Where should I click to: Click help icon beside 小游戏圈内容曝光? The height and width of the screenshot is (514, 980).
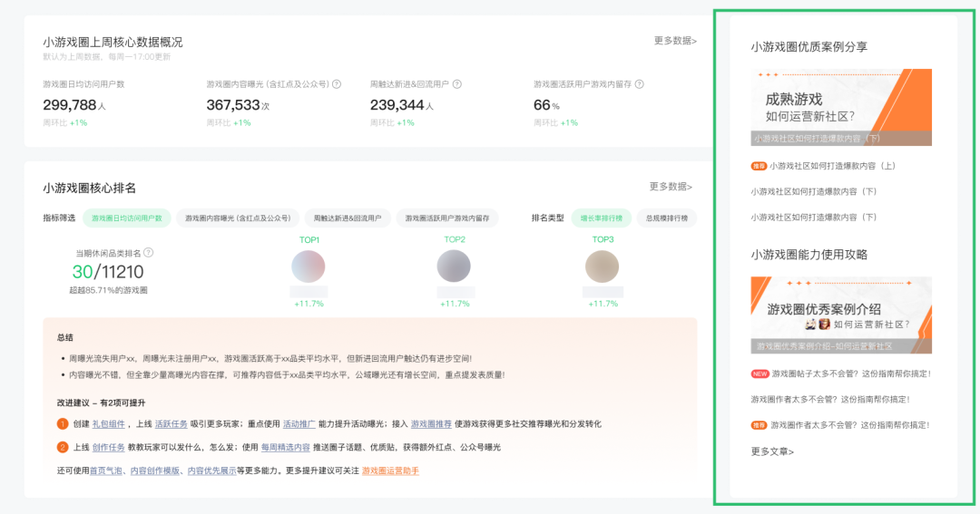pos(337,84)
